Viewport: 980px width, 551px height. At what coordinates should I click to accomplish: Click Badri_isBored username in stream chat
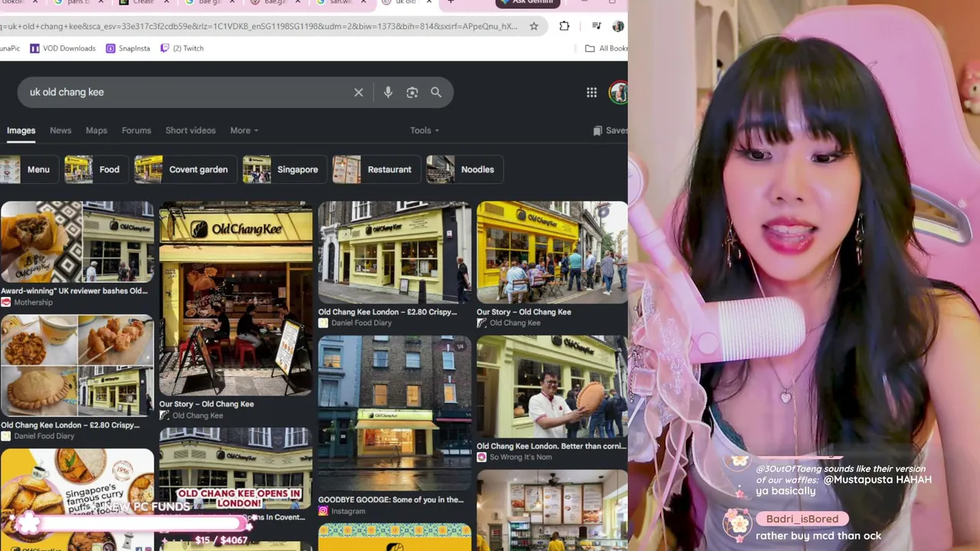click(802, 519)
